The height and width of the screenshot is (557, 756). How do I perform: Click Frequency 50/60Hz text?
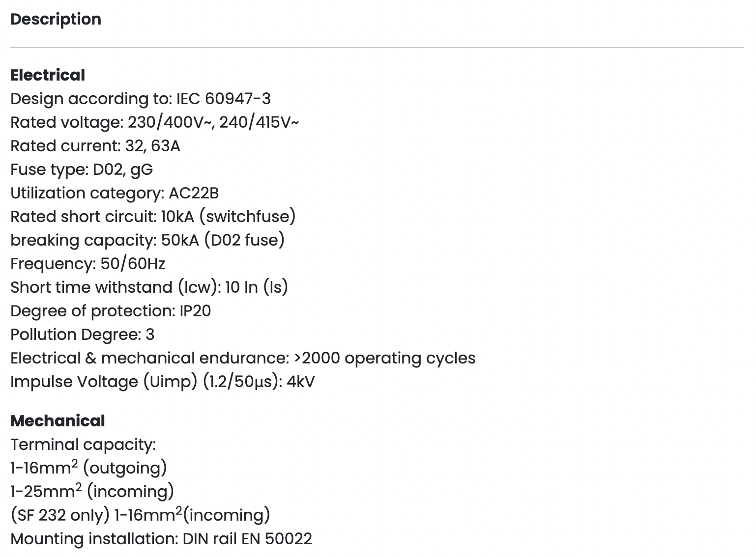tap(88, 264)
